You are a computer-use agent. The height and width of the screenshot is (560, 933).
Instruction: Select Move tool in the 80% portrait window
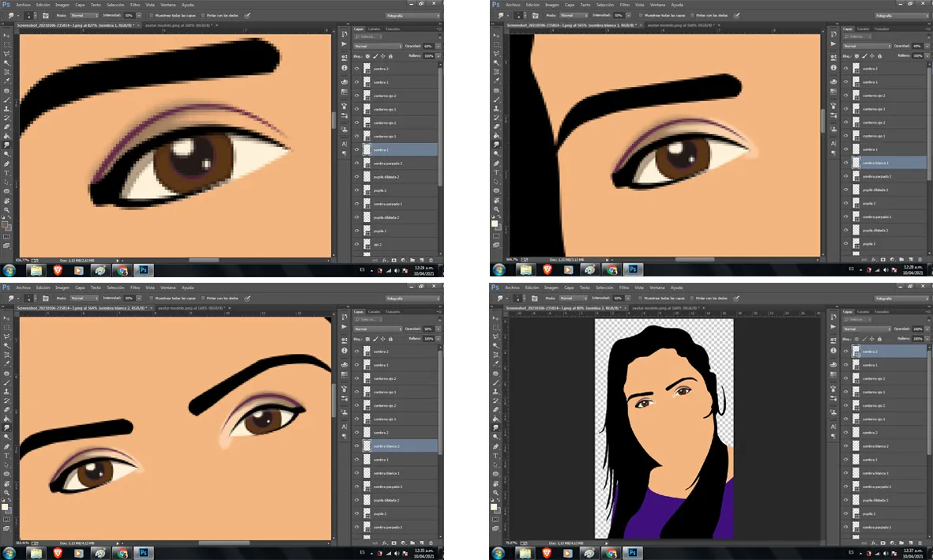coord(495,318)
